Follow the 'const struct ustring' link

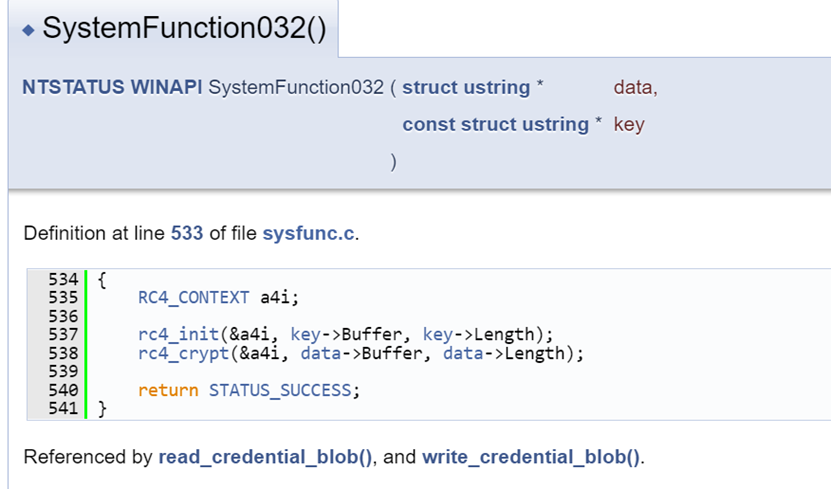496,124
